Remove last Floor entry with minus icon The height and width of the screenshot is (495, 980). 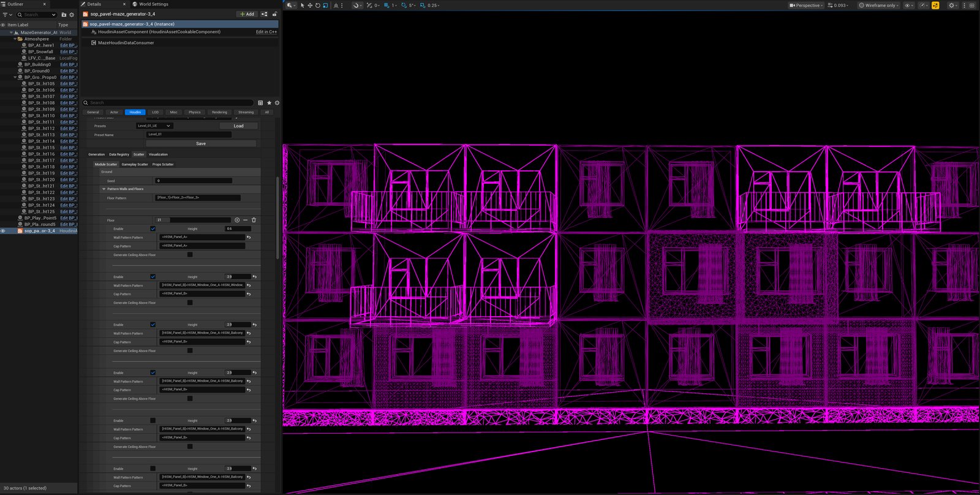click(246, 220)
